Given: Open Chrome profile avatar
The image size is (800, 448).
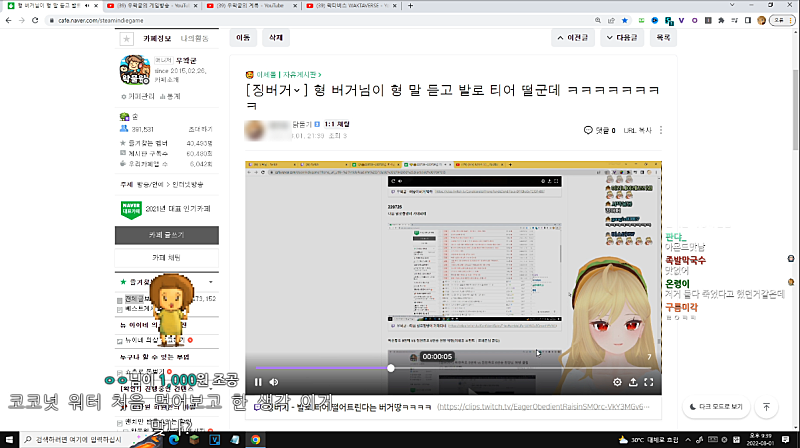Looking at the screenshot, I should click(x=761, y=20).
